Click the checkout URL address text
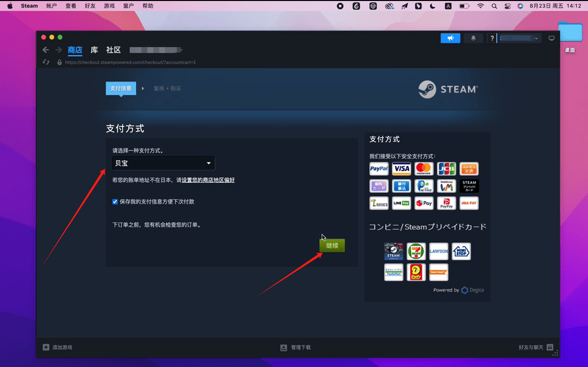This screenshot has width=588, height=367. point(131,62)
